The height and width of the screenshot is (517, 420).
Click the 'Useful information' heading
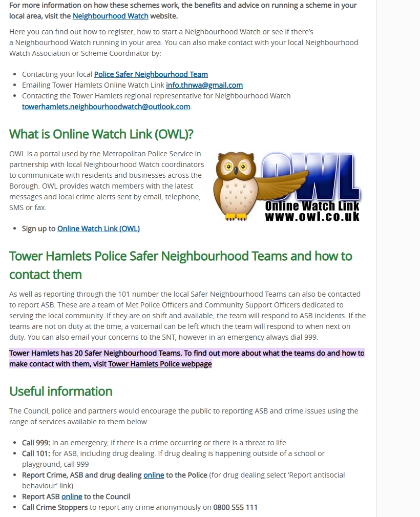tap(60, 391)
